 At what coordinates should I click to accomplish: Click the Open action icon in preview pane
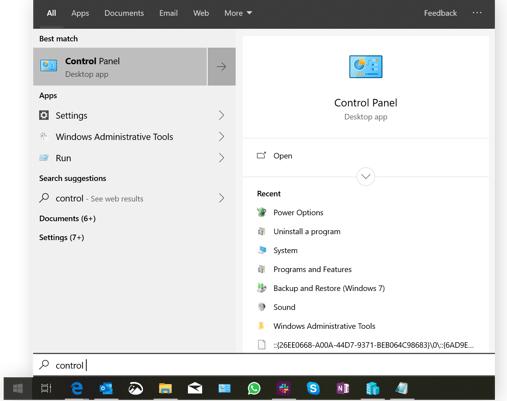tap(261, 156)
